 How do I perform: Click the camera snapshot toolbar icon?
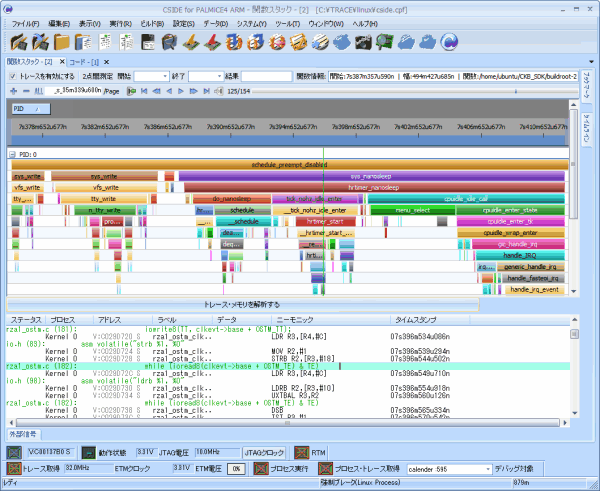point(362,42)
